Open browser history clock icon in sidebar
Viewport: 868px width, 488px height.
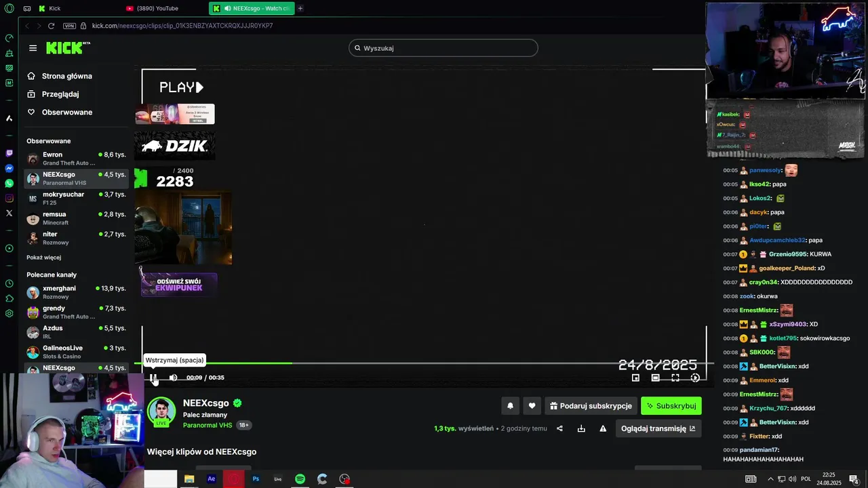[x=9, y=283]
